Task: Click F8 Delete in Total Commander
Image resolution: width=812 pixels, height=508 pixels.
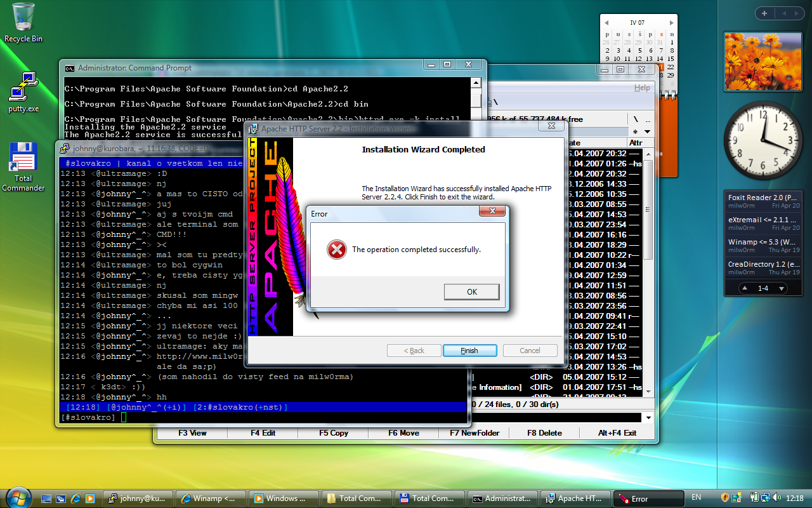Action: coord(544,433)
